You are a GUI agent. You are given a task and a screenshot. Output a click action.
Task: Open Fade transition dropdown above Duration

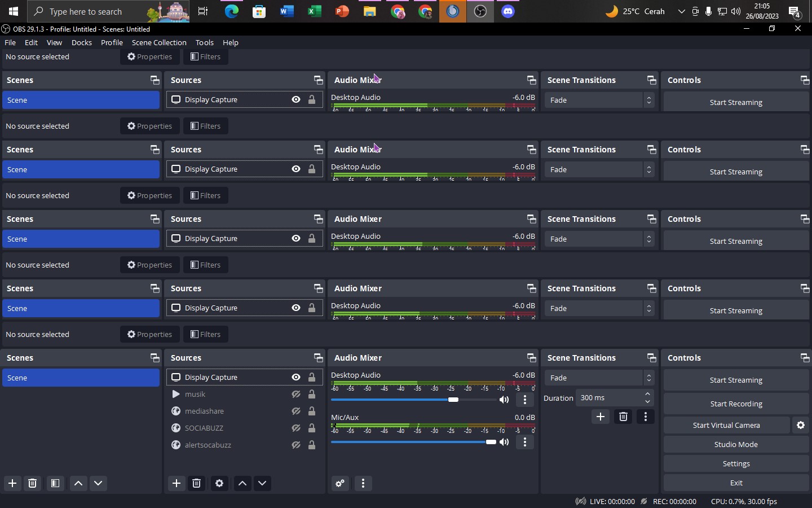pos(599,378)
